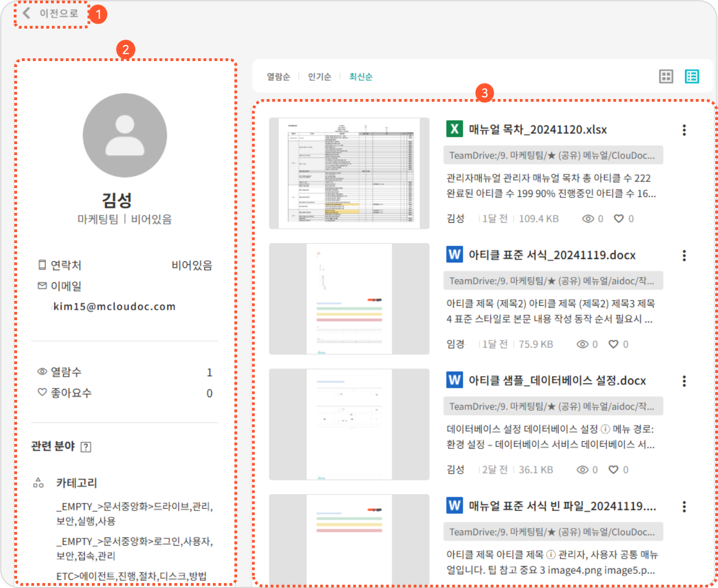Sort documents by 열람순
The image size is (718, 588).
coord(278,77)
